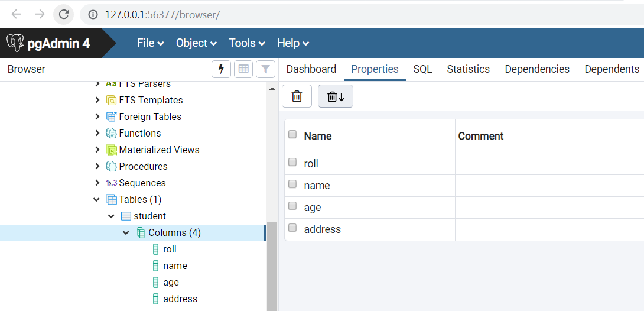Switch to the SQL tab
This screenshot has height=311, width=644.
(422, 69)
